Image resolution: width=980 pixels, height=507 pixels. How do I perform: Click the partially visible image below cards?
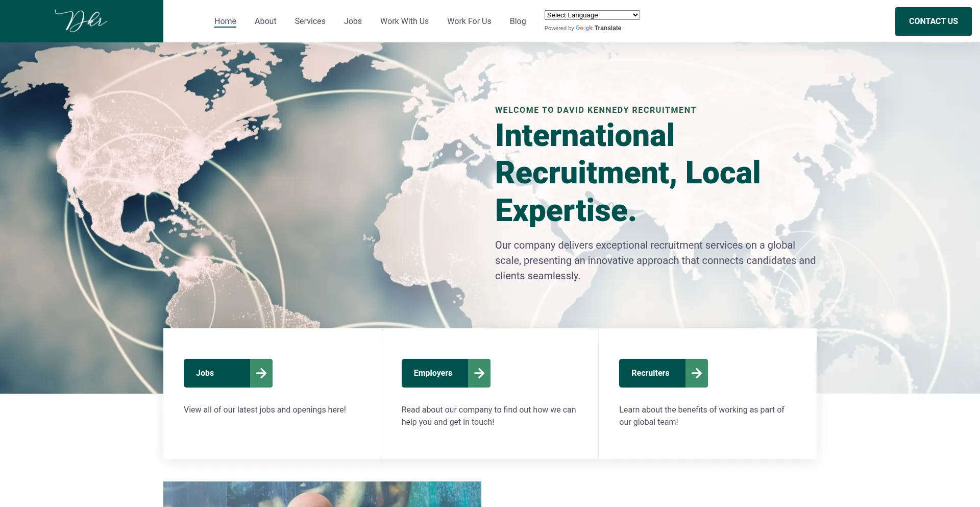tap(322, 494)
